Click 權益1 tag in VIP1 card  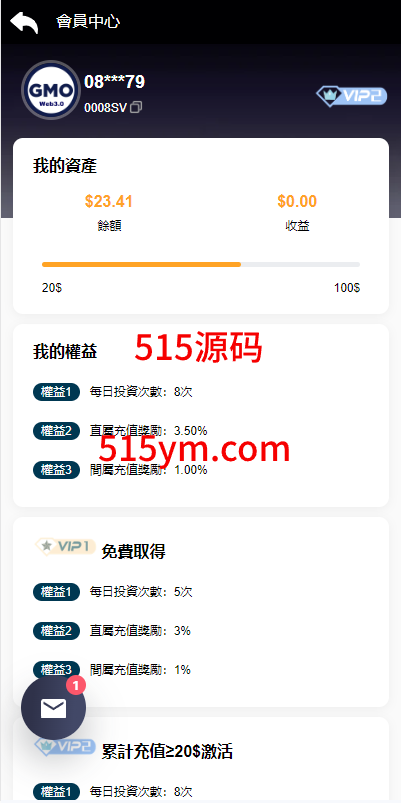point(56,592)
